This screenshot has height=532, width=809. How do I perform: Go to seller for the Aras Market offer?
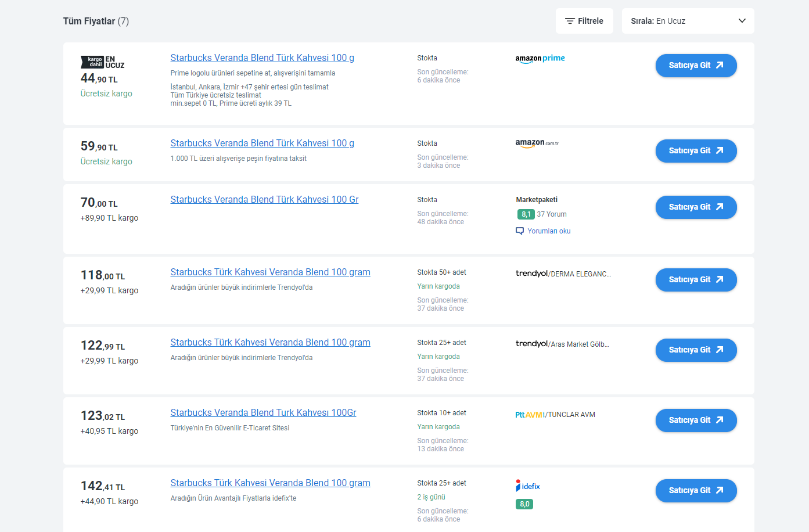coord(696,350)
